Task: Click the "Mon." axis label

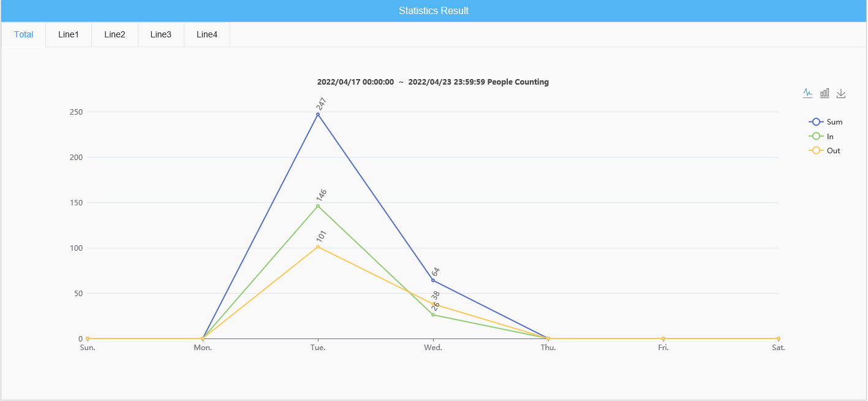Action: coord(203,348)
